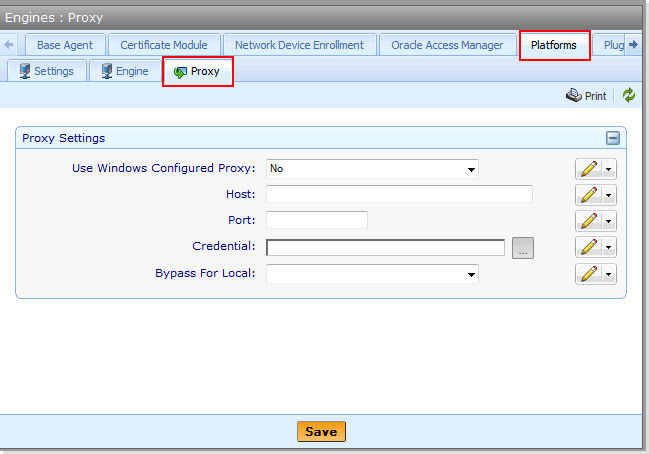The width and height of the screenshot is (649, 454).
Task: Click the green refresh icon
Action: coord(629,96)
